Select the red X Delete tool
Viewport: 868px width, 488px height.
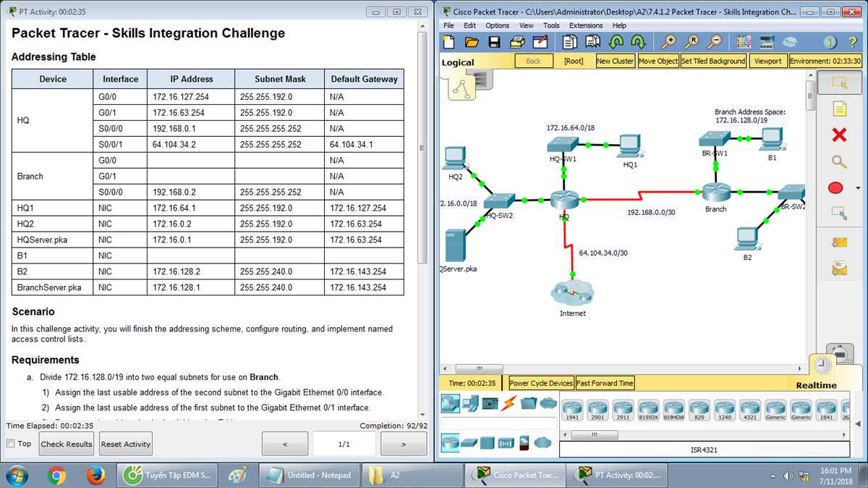pyautogui.click(x=839, y=135)
